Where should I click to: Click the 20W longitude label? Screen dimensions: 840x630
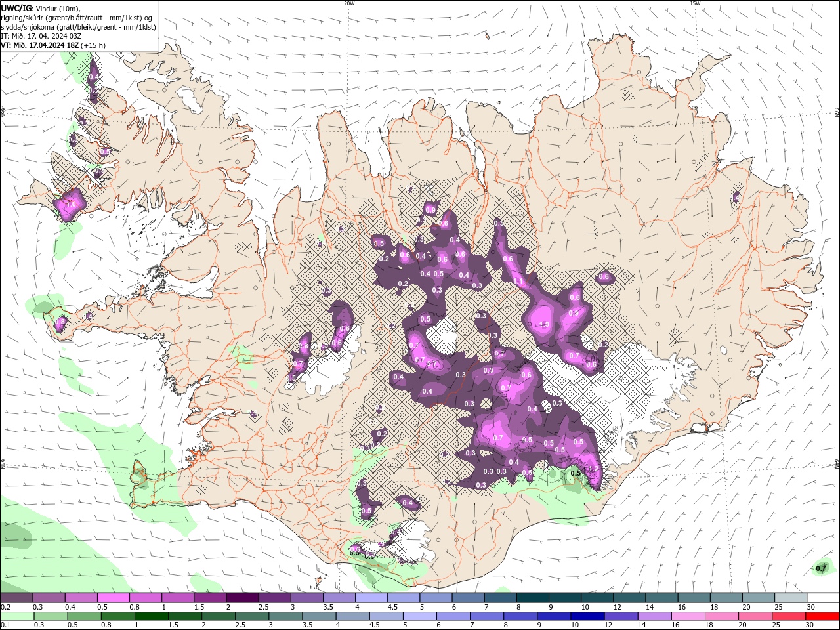pos(349,3)
